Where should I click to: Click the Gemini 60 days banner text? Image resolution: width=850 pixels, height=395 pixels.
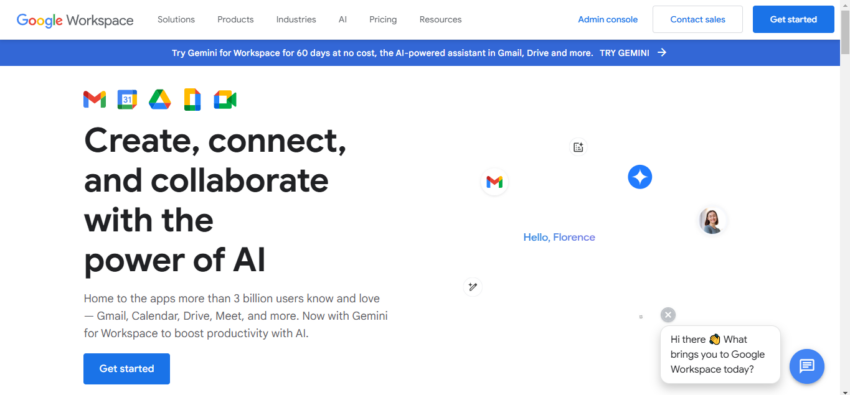382,53
